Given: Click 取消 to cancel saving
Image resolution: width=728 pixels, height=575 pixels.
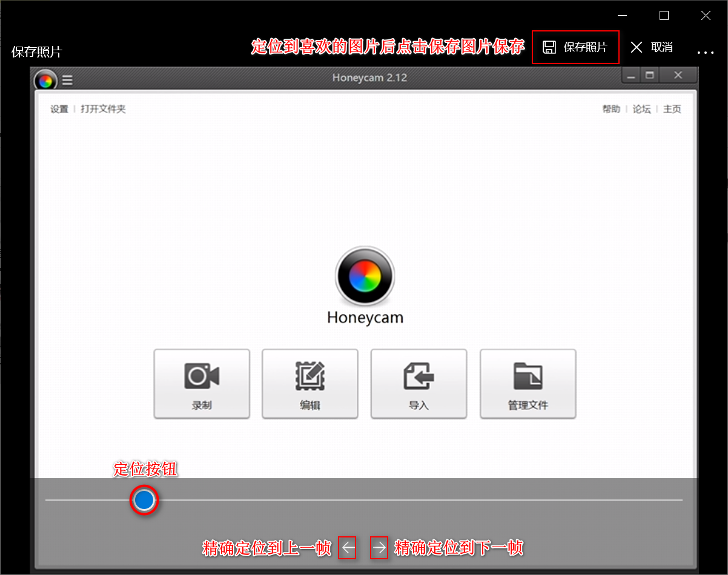Looking at the screenshot, I should click(651, 47).
